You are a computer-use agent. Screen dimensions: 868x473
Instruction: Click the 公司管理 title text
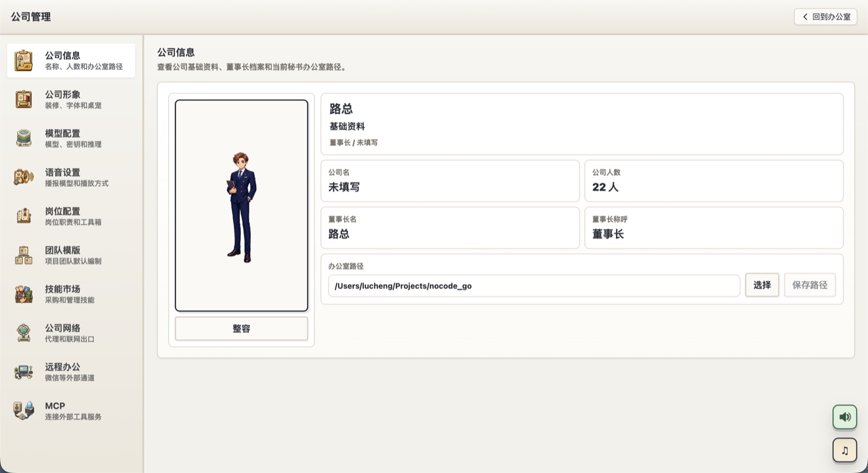pyautogui.click(x=31, y=17)
